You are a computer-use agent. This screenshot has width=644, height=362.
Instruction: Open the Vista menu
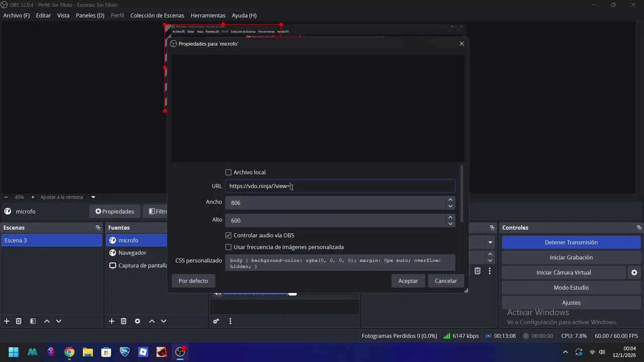(63, 16)
